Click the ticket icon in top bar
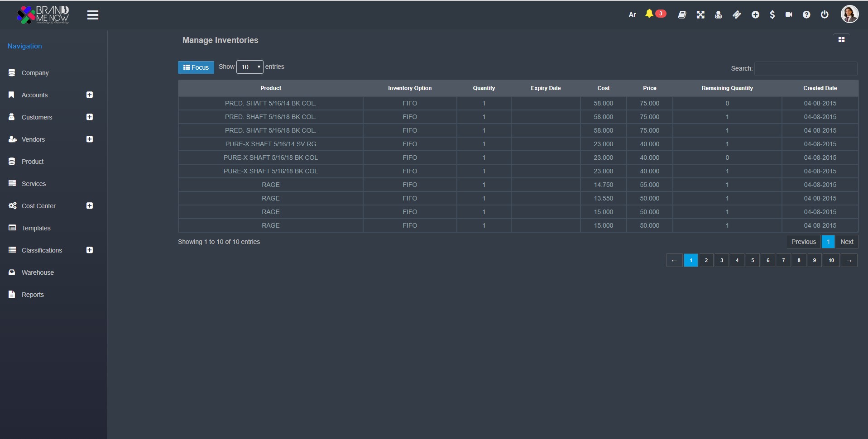Viewport: 868px width, 439px height. pyautogui.click(x=737, y=14)
